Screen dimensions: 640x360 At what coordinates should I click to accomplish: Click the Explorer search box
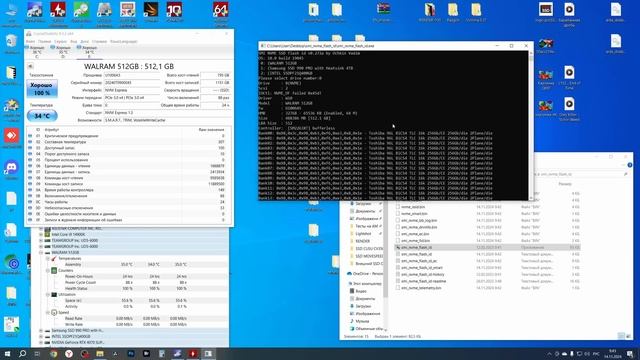[x=582, y=174]
